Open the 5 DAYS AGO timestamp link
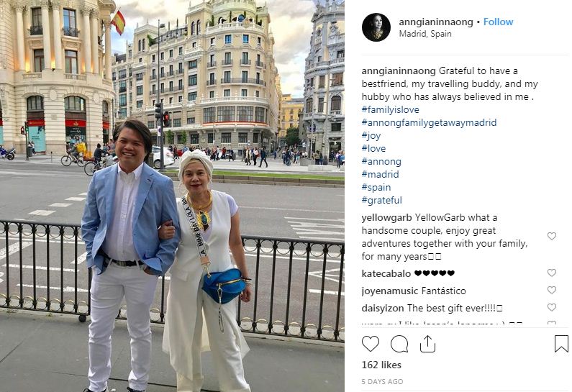572x392 pixels. tap(382, 381)
